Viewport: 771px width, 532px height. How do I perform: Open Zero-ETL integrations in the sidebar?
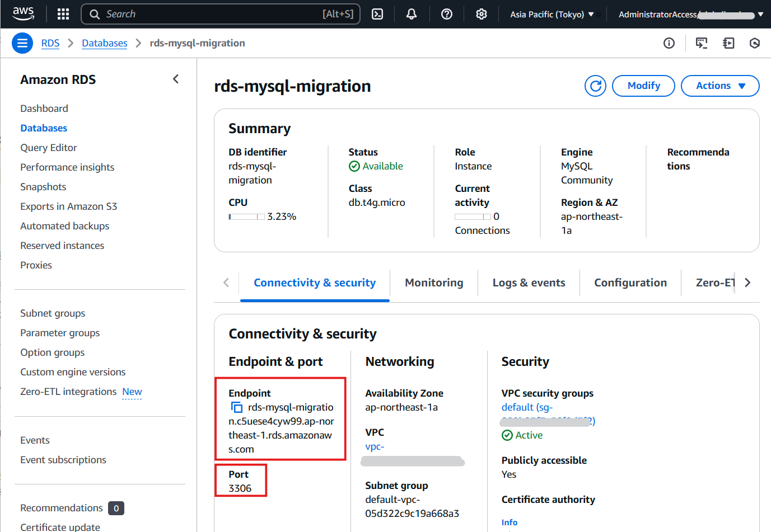pos(68,392)
